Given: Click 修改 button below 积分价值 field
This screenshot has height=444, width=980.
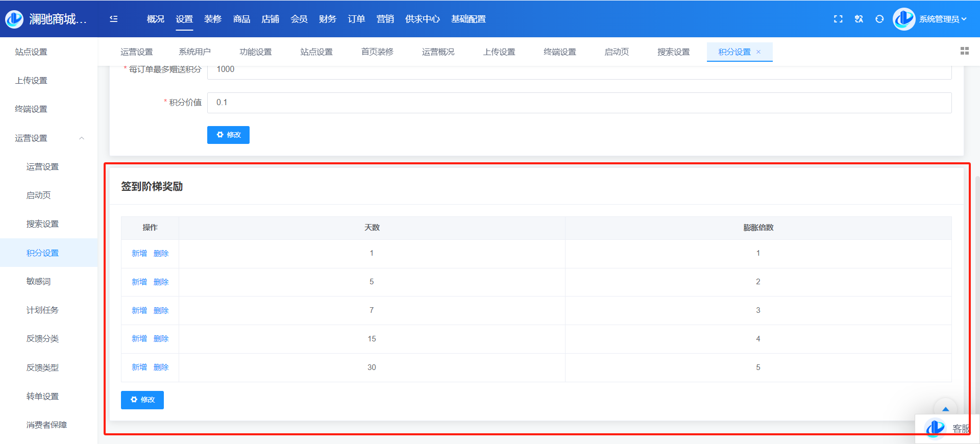Looking at the screenshot, I should pyautogui.click(x=228, y=135).
